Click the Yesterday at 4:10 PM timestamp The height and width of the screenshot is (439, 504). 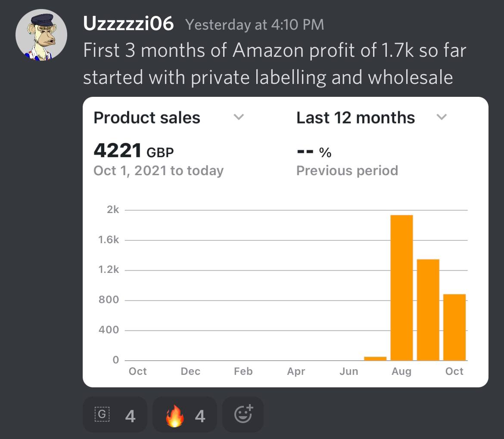255,25
